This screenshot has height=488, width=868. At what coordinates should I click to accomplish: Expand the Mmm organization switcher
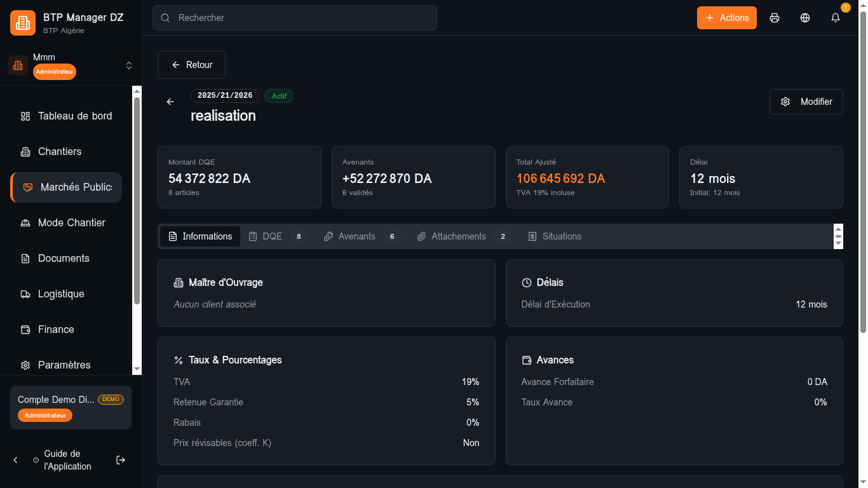128,65
